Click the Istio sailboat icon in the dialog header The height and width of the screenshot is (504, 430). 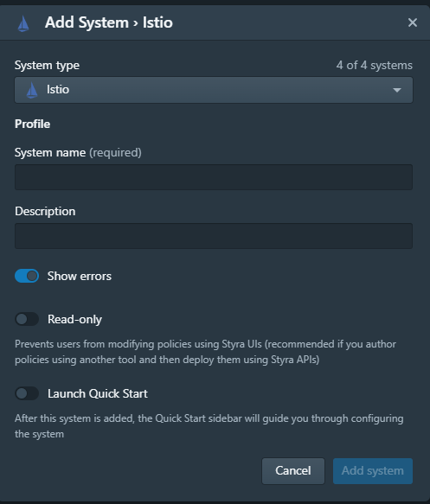(x=23, y=23)
